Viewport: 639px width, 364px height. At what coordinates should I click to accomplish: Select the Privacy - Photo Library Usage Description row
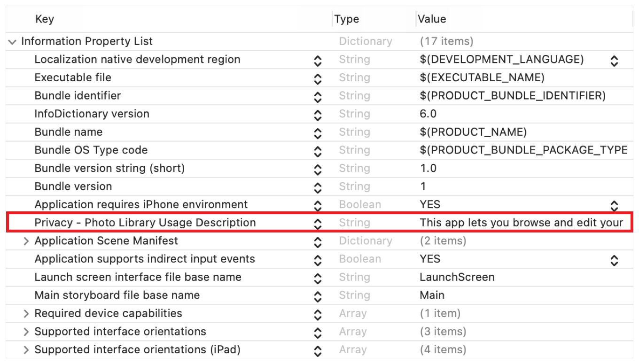pyautogui.click(x=145, y=223)
